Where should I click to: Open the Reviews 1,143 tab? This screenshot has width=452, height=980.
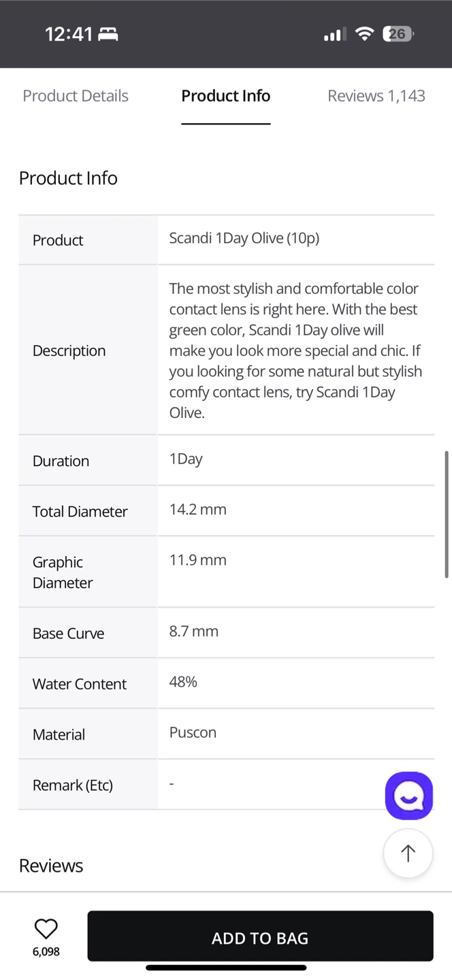pyautogui.click(x=376, y=96)
